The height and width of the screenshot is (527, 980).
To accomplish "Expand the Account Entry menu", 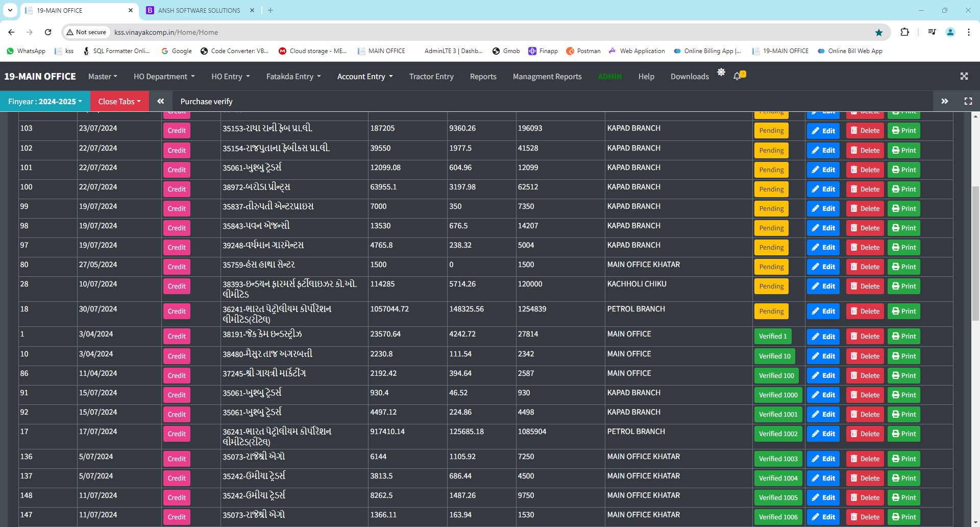I will 364,77.
